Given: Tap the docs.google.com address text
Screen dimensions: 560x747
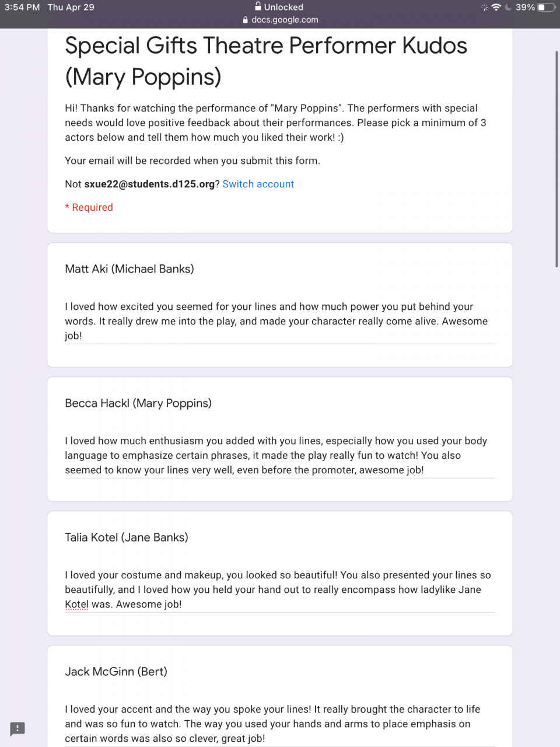Looking at the screenshot, I should click(285, 20).
